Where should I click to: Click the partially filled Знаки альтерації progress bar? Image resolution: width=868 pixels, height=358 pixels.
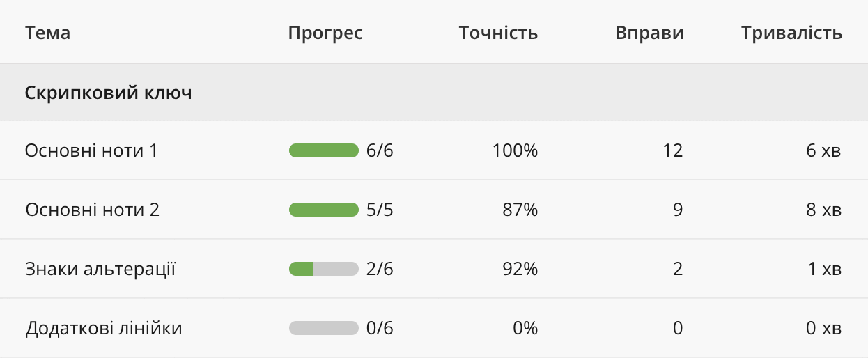pyautogui.click(x=323, y=269)
